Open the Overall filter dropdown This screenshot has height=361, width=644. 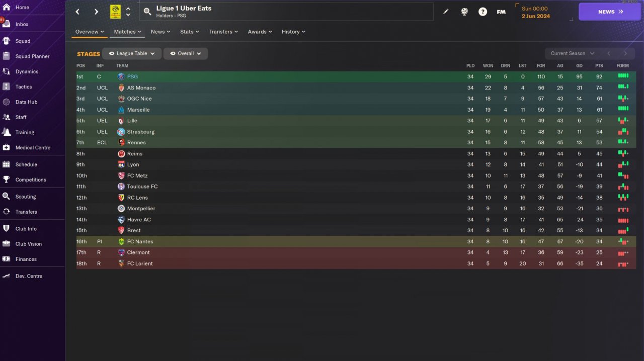pos(186,53)
